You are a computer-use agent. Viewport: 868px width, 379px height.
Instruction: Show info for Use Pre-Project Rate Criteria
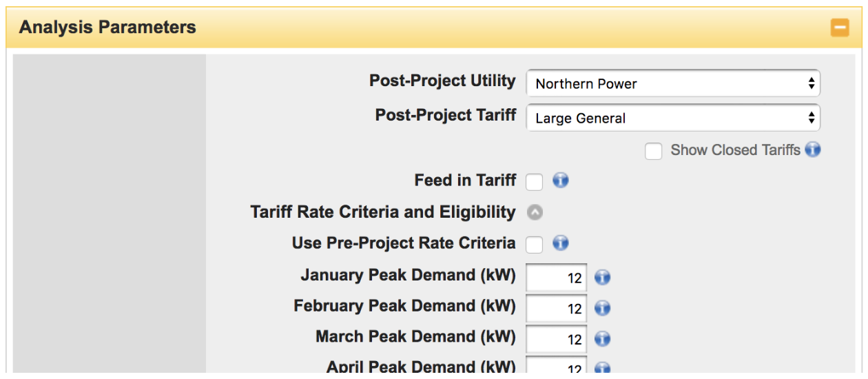(x=561, y=243)
